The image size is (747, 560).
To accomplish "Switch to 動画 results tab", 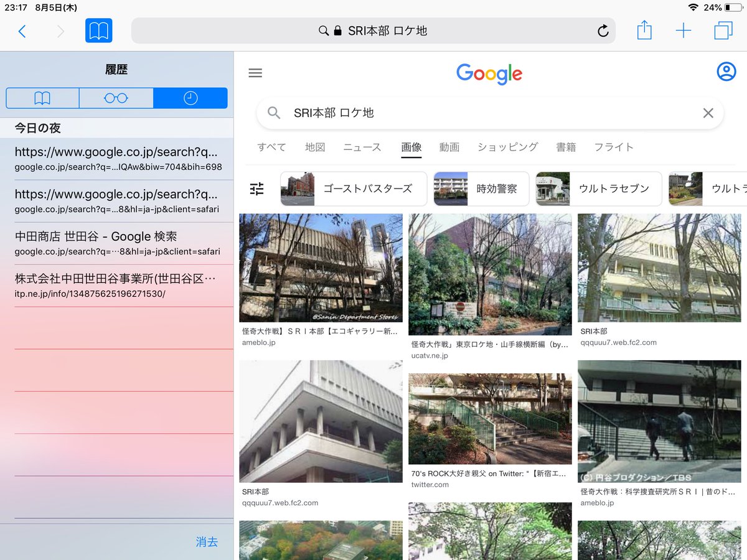I will [449, 147].
